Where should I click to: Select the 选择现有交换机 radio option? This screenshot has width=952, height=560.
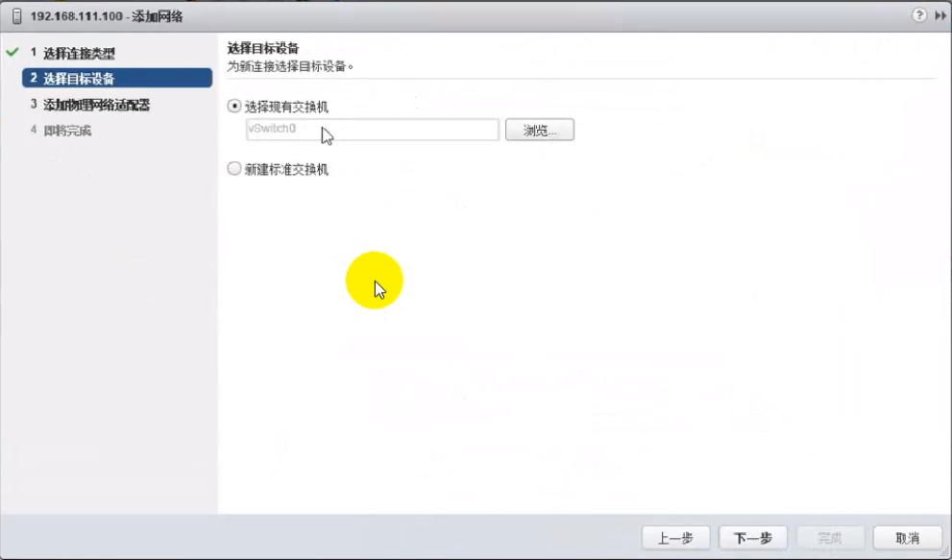click(233, 107)
